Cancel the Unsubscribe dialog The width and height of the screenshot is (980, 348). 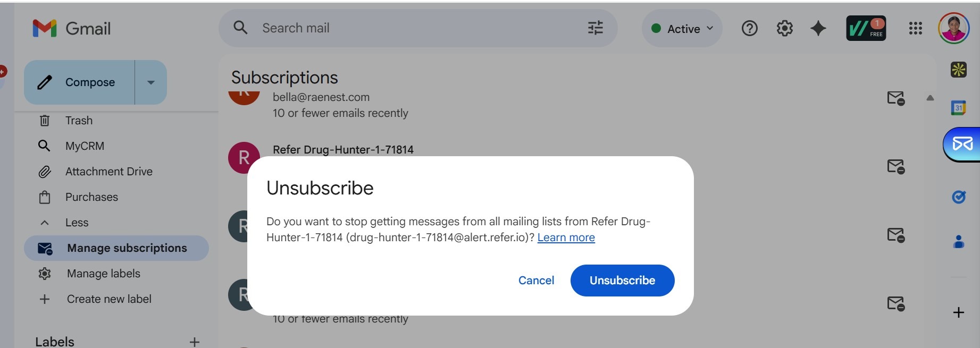click(536, 281)
